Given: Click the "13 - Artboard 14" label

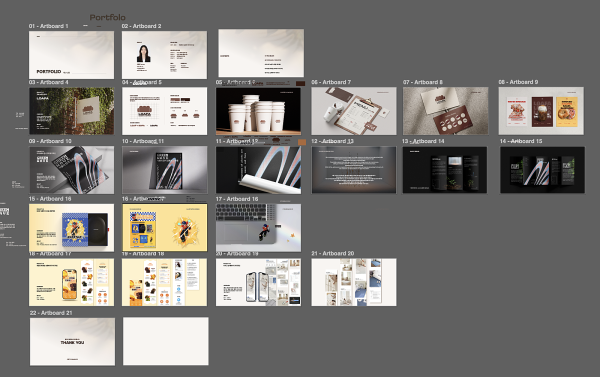Looking at the screenshot, I should pyautogui.click(x=423, y=141).
